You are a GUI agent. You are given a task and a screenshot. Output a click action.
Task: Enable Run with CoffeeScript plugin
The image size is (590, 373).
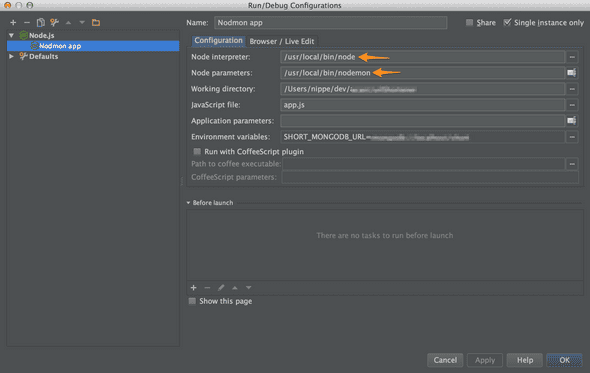[197, 151]
